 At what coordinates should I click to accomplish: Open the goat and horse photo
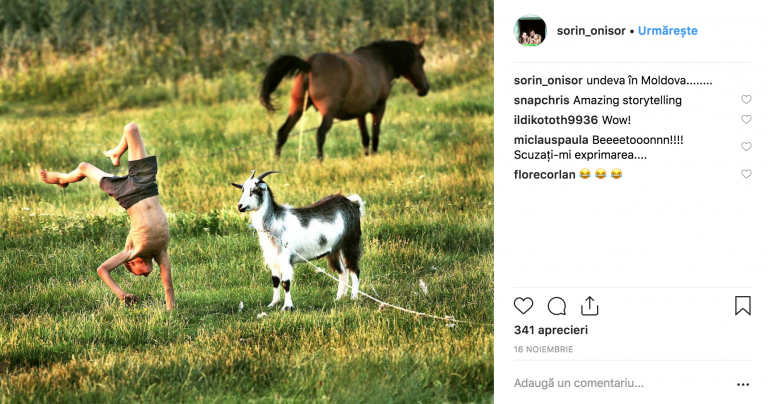point(247,202)
